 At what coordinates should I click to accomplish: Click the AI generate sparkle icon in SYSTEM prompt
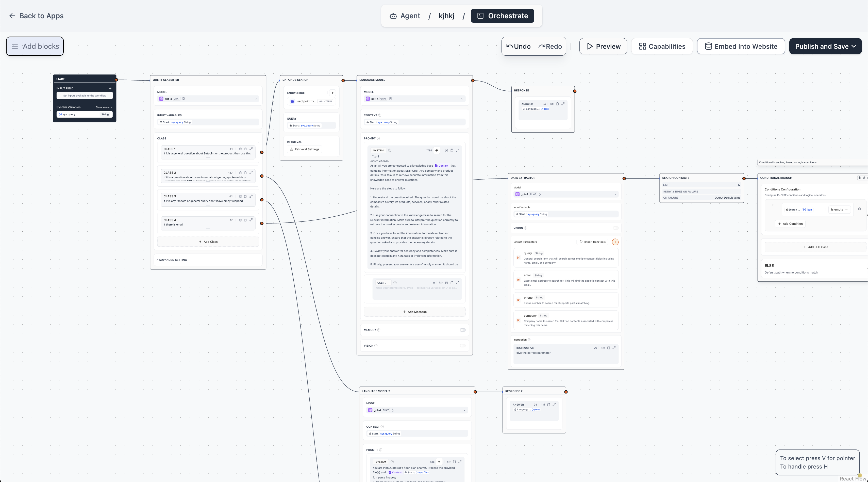[436, 150]
